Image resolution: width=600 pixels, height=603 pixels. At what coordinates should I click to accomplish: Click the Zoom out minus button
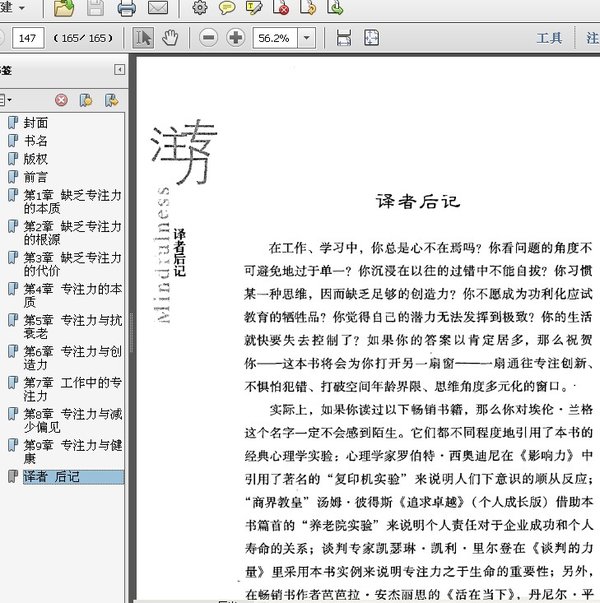click(208, 38)
